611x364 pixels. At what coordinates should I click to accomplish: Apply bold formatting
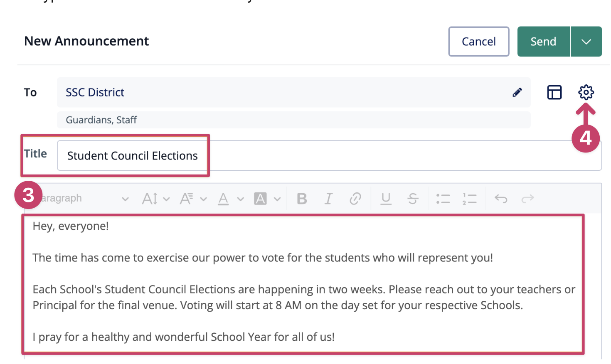point(302,199)
